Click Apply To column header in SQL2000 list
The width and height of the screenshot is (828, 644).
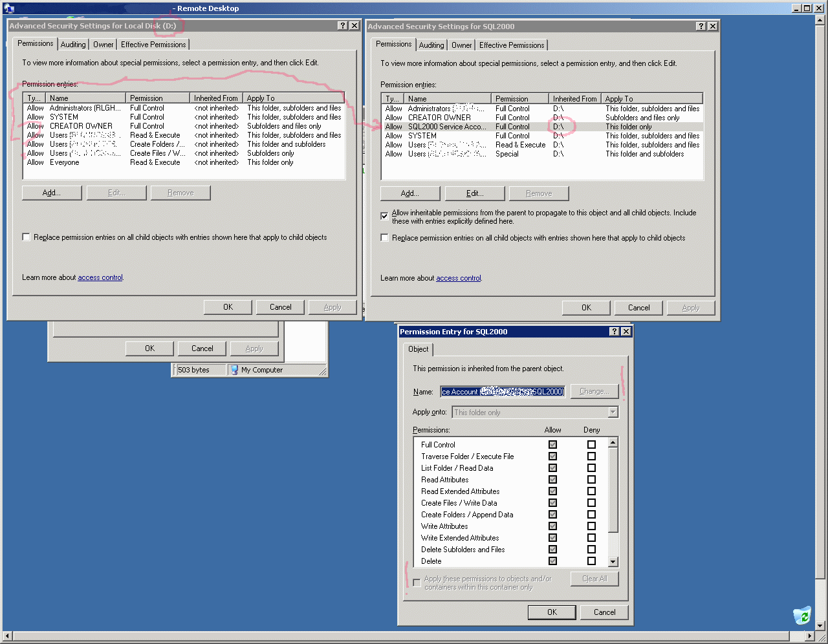[652, 99]
